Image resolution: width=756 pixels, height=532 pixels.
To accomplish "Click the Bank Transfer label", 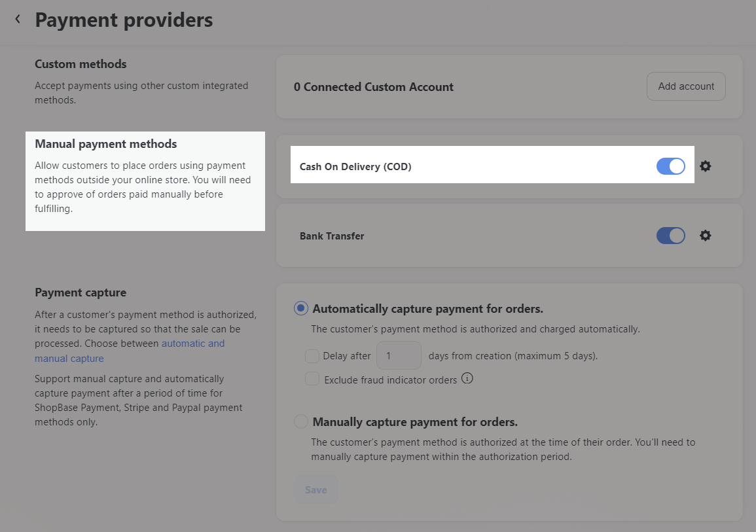I will 332,236.
